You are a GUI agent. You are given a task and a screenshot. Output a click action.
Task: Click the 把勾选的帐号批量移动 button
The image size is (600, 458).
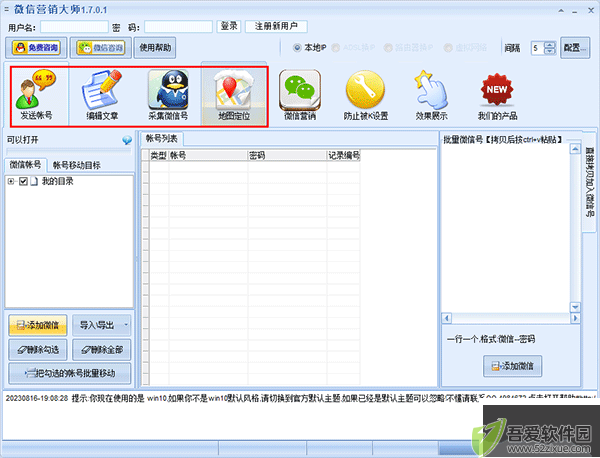(x=70, y=373)
